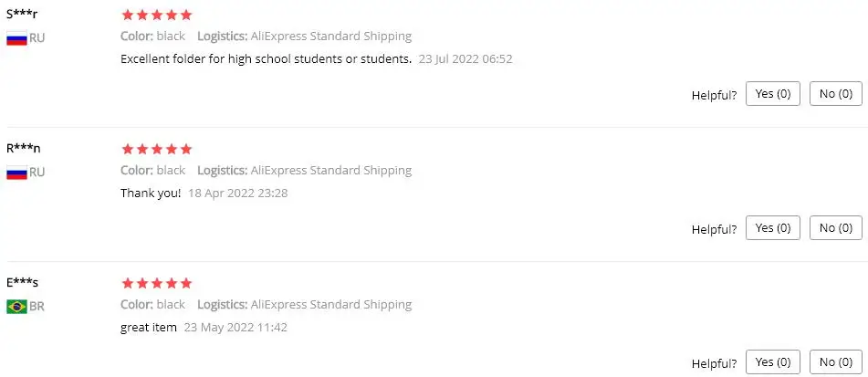Screen dimensions: 868x377
Task: Click five-star rating on R***n's review
Action: pyautogui.click(x=156, y=149)
